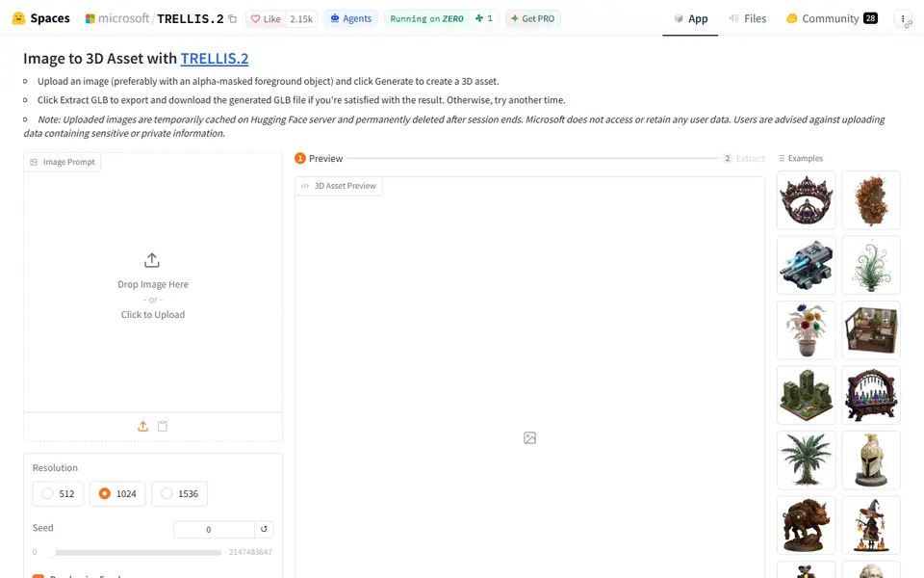The width and height of the screenshot is (924, 578).
Task: Copy the space name with the copy icon
Action: (233, 19)
